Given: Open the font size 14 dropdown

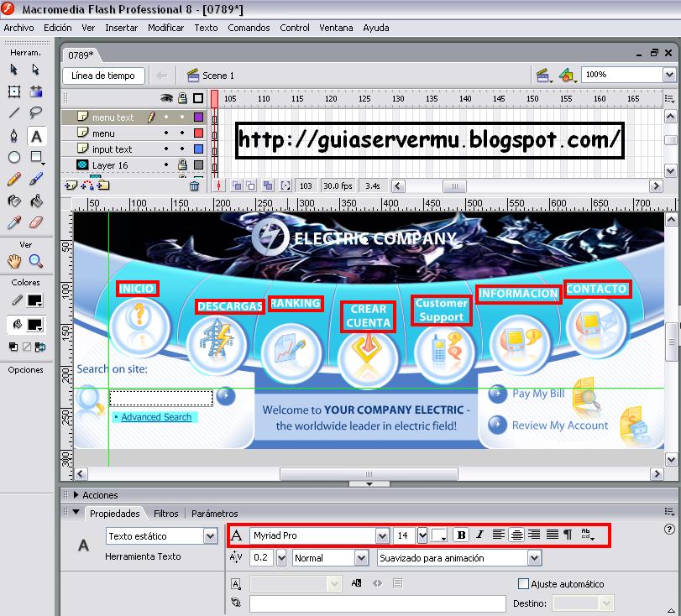Looking at the screenshot, I should tap(422, 535).
